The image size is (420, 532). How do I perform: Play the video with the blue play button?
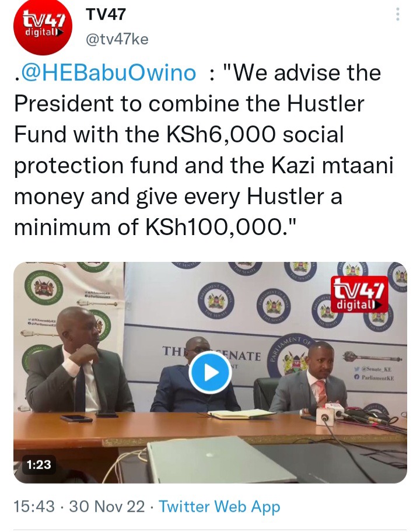point(210,373)
